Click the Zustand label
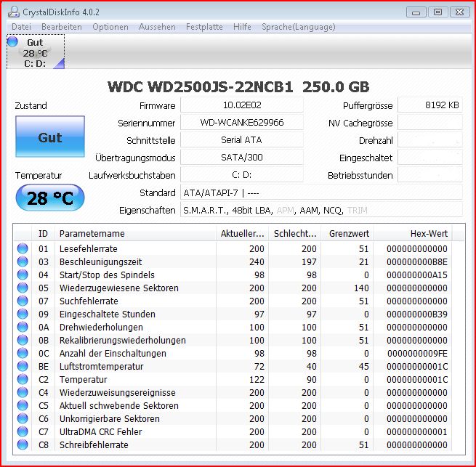Screen dimensions: 476x467 (31, 105)
